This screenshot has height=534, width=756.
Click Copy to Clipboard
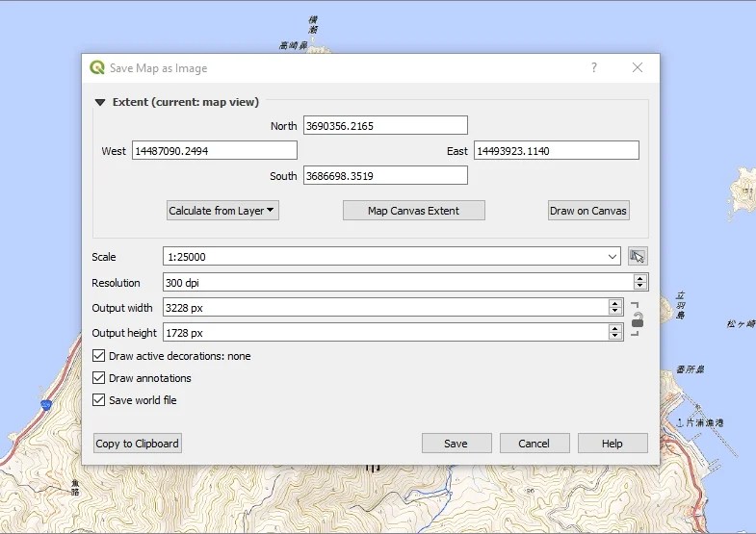tap(138, 443)
